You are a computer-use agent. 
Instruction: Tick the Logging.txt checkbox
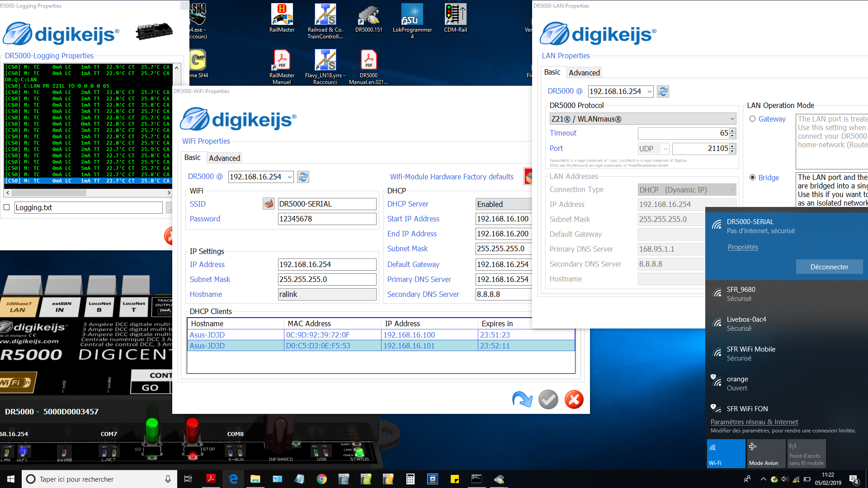click(7, 207)
